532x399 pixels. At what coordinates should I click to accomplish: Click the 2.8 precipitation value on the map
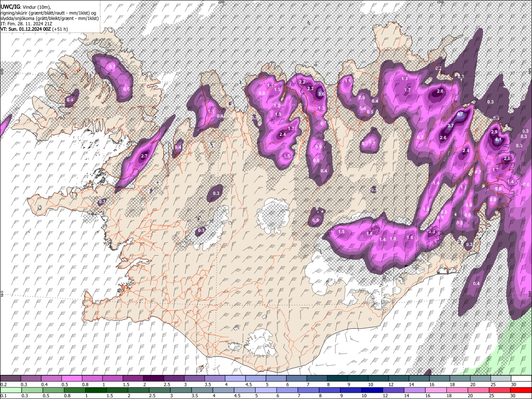pos(507,158)
